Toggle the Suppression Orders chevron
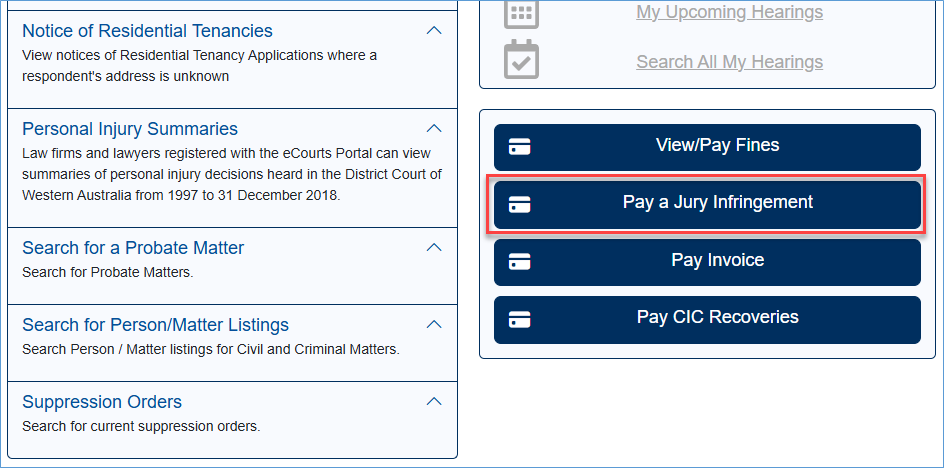 click(x=434, y=402)
